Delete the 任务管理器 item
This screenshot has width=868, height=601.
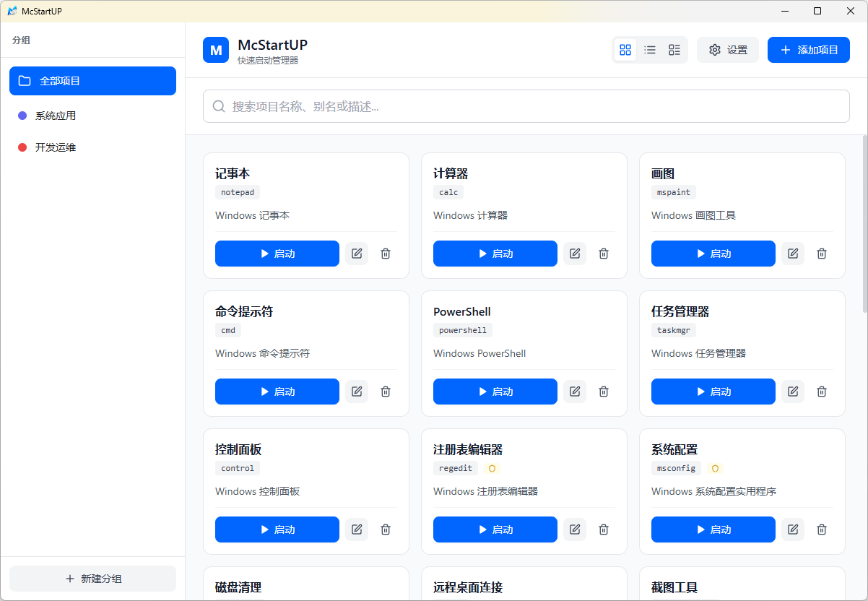[x=822, y=392]
